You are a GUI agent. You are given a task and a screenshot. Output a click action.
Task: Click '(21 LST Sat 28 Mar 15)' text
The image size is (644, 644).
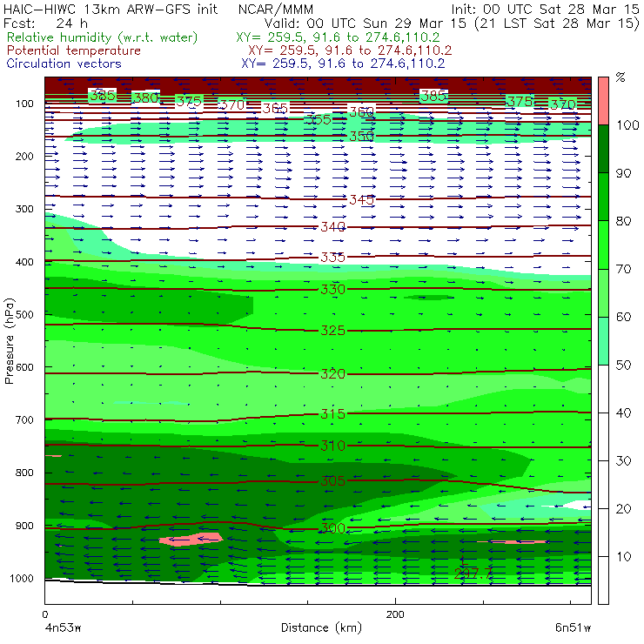[x=557, y=23]
